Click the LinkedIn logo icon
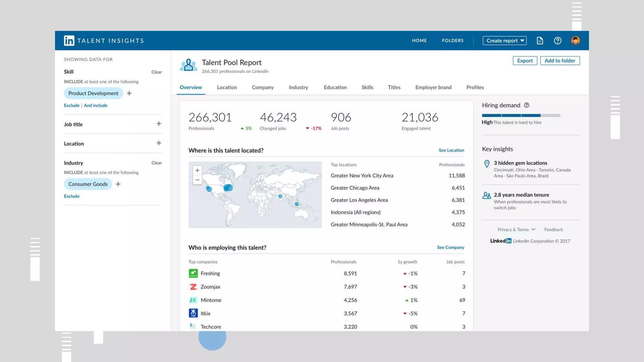 69,41
